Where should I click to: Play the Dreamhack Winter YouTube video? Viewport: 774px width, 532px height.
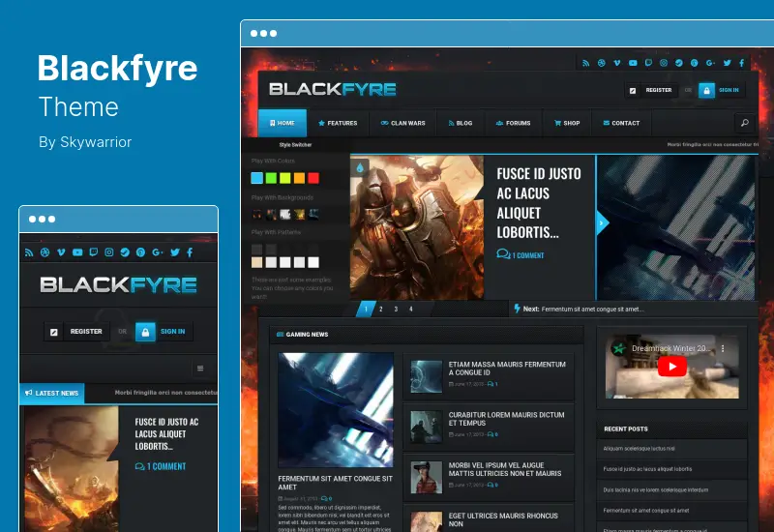point(670,366)
